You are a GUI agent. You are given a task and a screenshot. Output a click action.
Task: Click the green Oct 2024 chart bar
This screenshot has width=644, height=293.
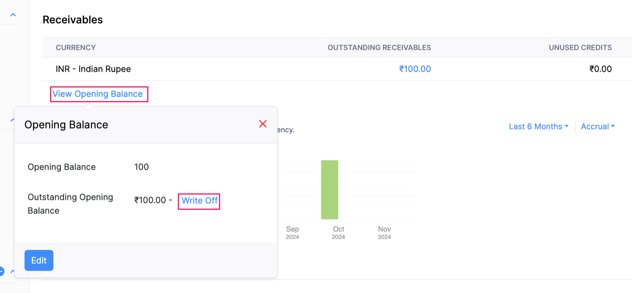330,189
